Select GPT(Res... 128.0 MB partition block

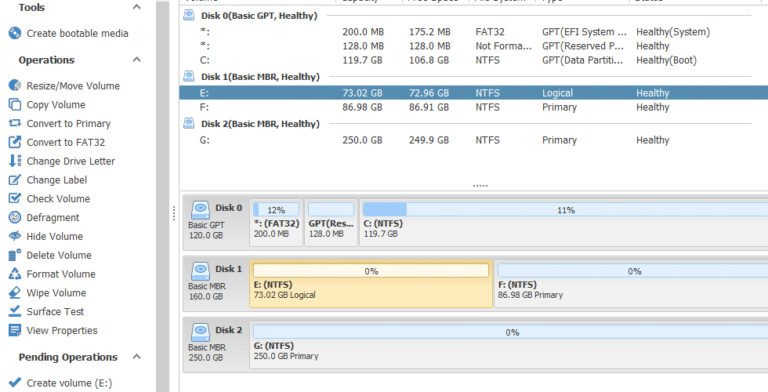331,222
